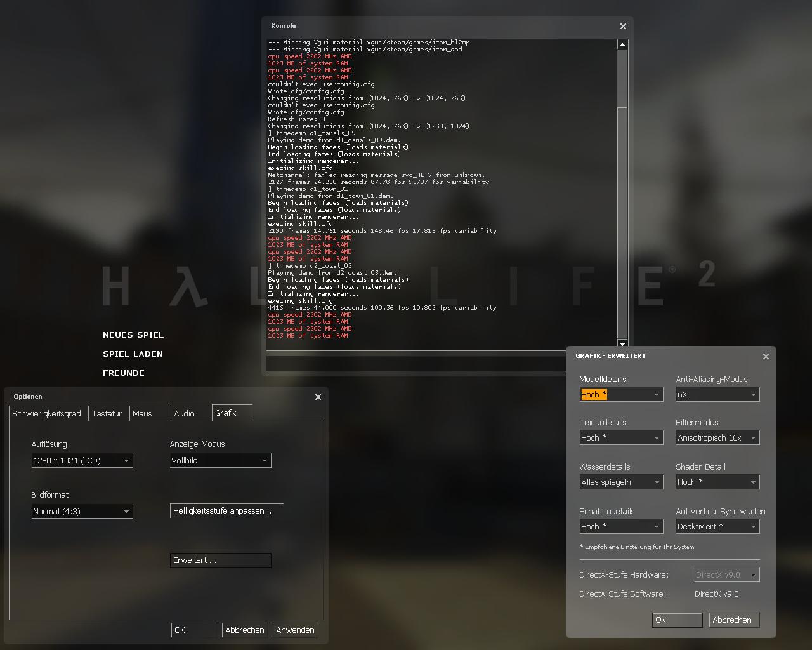Go to the Audio tab
The image size is (812, 650).
point(191,413)
